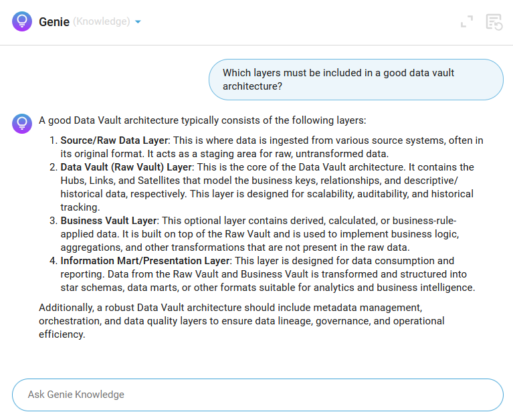
Task: Focus the "Ask Genie Knowledge" input field
Action: click(x=257, y=395)
